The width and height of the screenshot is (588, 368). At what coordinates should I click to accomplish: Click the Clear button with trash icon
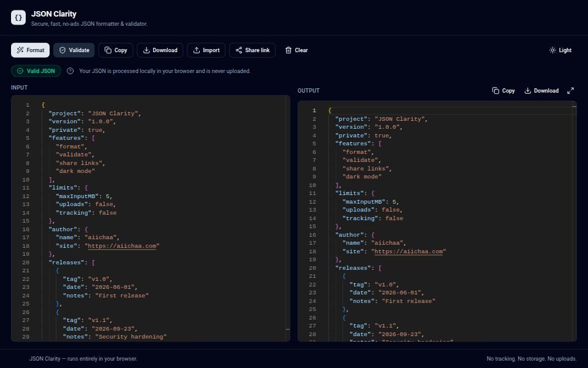pyautogui.click(x=296, y=50)
